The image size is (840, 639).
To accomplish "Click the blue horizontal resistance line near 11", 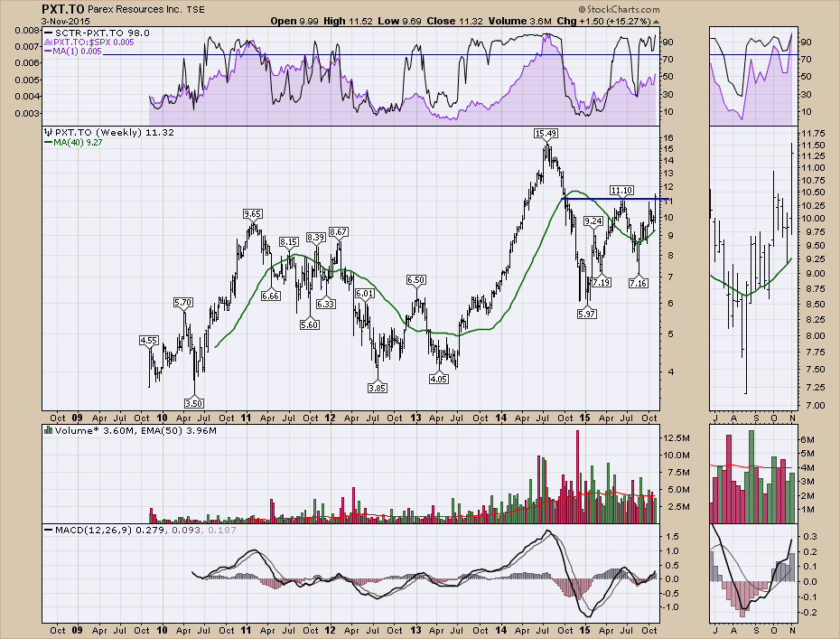I will (x=615, y=200).
